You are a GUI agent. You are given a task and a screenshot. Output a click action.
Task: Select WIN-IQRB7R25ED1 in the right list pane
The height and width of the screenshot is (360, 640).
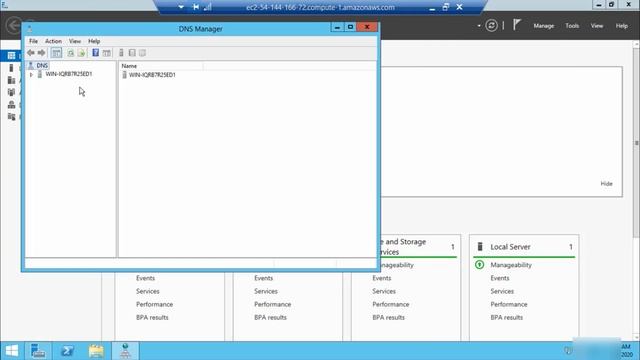[x=152, y=75]
